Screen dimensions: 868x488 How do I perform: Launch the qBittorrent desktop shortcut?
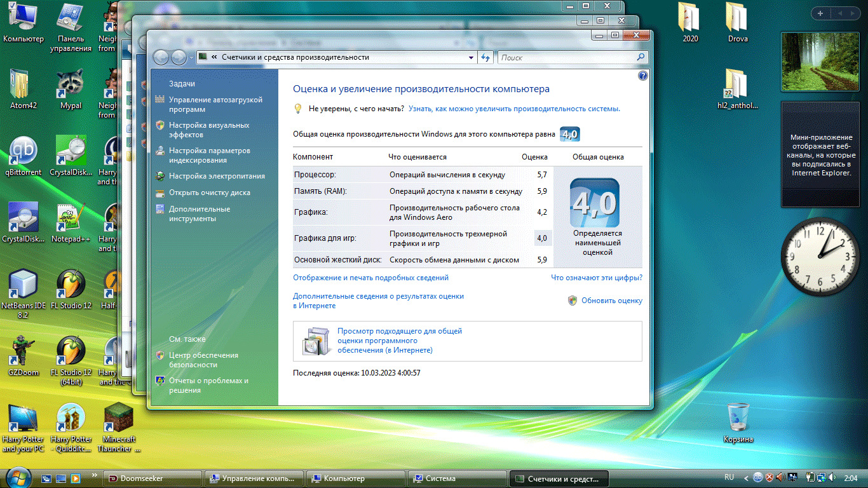click(x=23, y=156)
